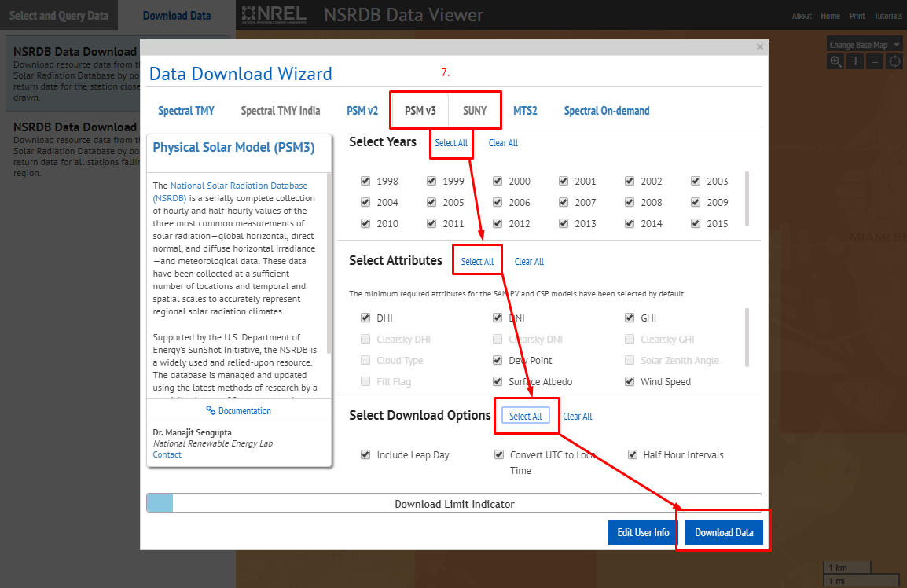The height and width of the screenshot is (588, 907).
Task: Click the Download Limit Indicator bar
Action: (x=454, y=504)
